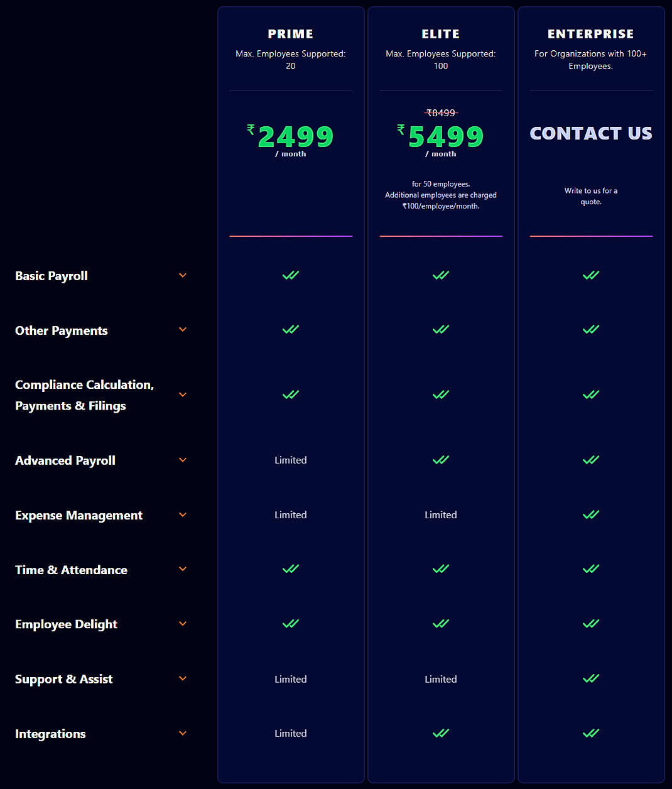Screen dimensions: 672x789
Task: Collapse the Time & Attendance details
Action: [182, 569]
